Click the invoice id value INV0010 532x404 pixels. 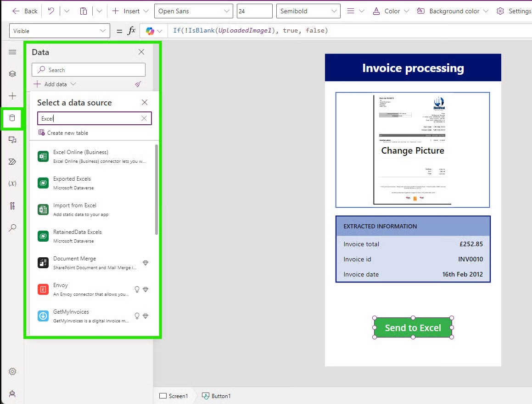pos(470,259)
